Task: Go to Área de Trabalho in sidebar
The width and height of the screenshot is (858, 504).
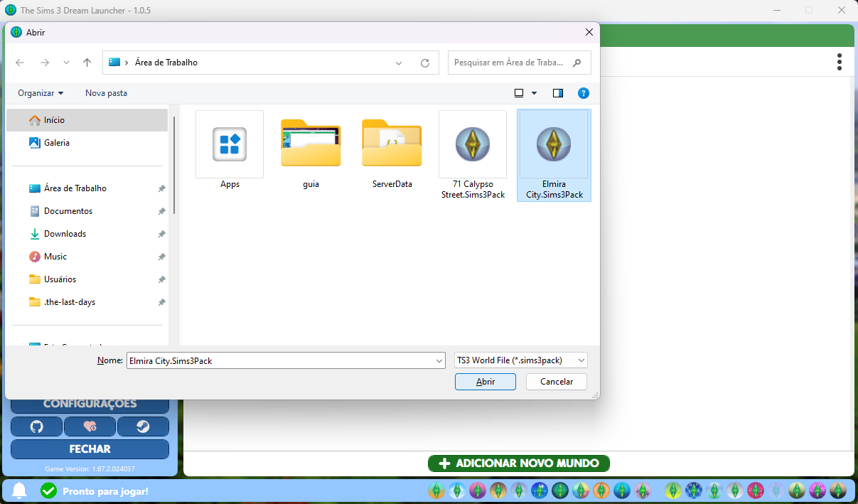Action: point(87,188)
